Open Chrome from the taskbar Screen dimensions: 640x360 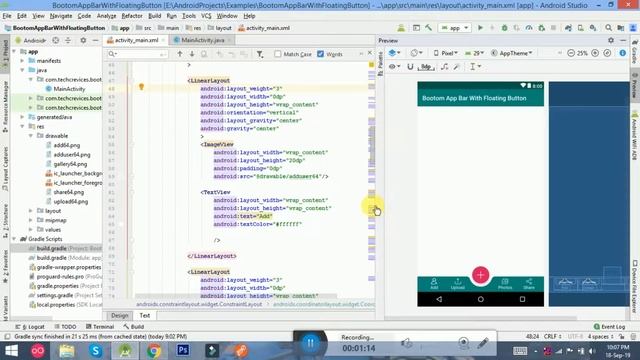tap(154, 351)
